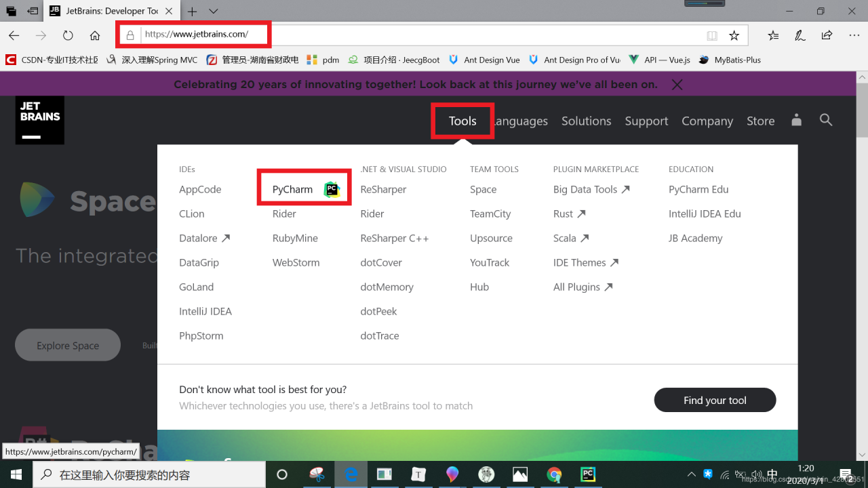Open browser settings ellipsis menu
Screen dimensions: 868x488
[x=853, y=35]
